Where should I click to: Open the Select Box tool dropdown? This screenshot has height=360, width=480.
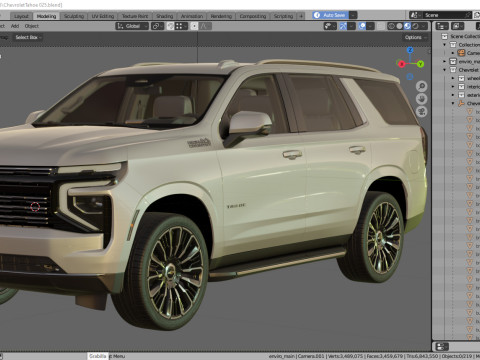[28, 37]
